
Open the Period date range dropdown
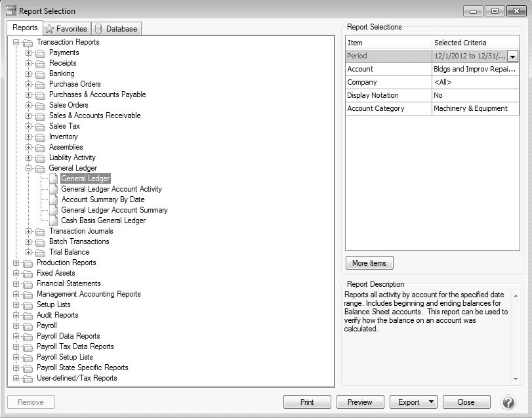click(x=512, y=56)
